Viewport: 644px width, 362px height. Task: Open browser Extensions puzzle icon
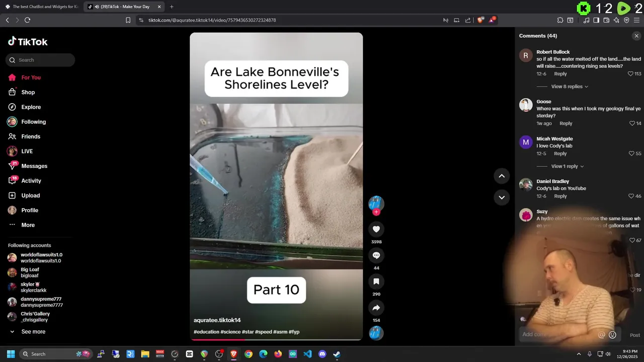pyautogui.click(x=560, y=20)
